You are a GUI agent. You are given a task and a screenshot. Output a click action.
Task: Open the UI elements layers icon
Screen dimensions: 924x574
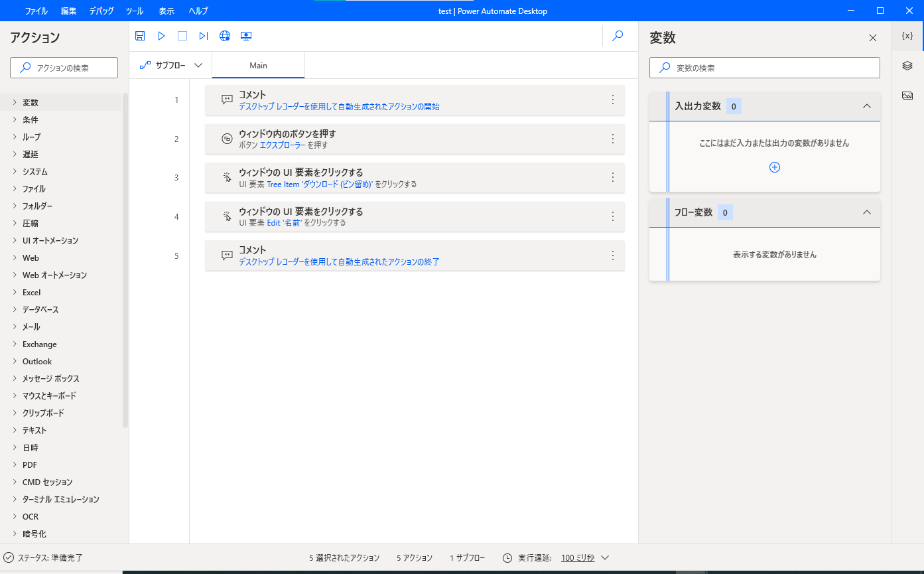(x=907, y=65)
